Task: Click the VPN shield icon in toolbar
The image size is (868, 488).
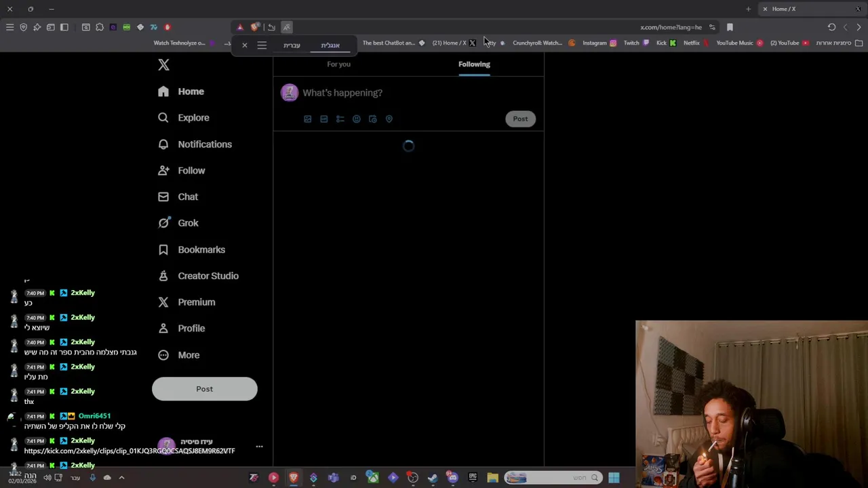Action: 23,27
